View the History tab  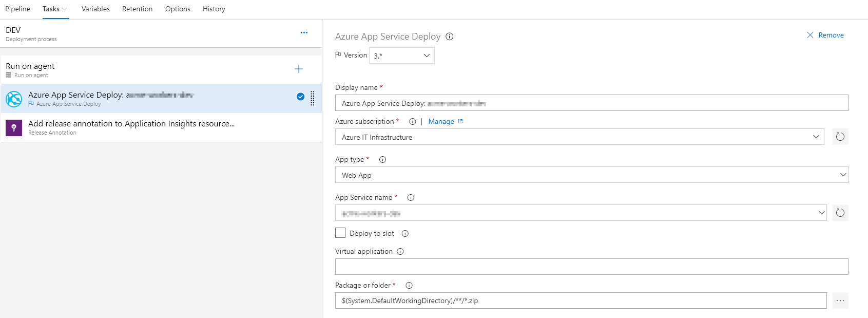tap(214, 9)
